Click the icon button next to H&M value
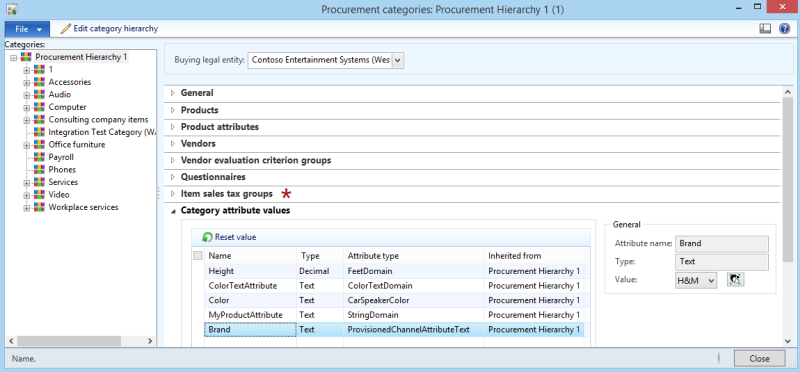 pos(735,280)
